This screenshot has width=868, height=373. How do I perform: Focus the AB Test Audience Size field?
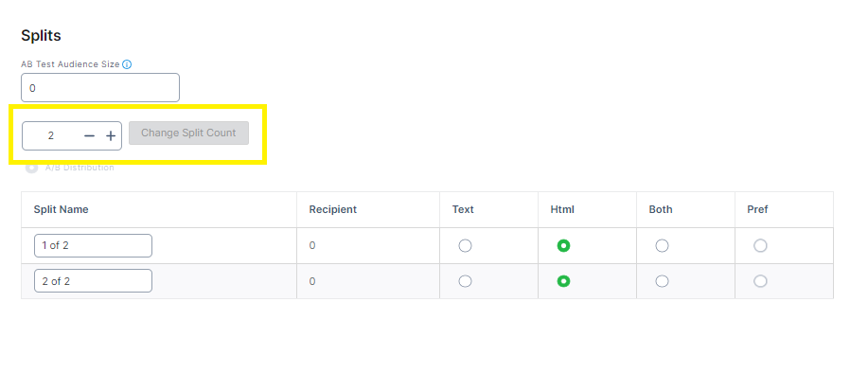(100, 87)
